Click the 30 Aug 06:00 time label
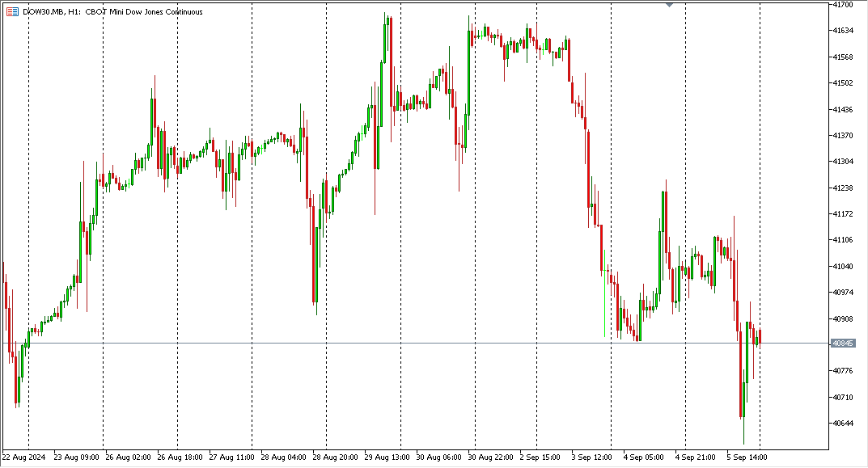 439,457
